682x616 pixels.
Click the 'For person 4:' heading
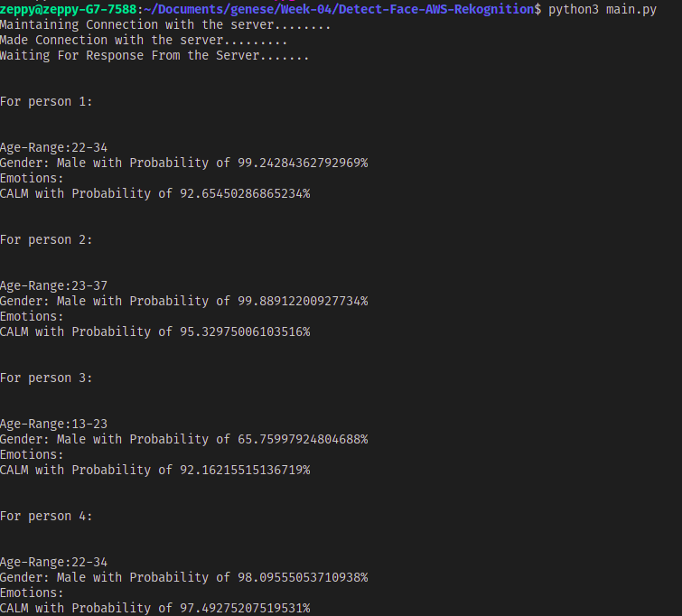46,517
